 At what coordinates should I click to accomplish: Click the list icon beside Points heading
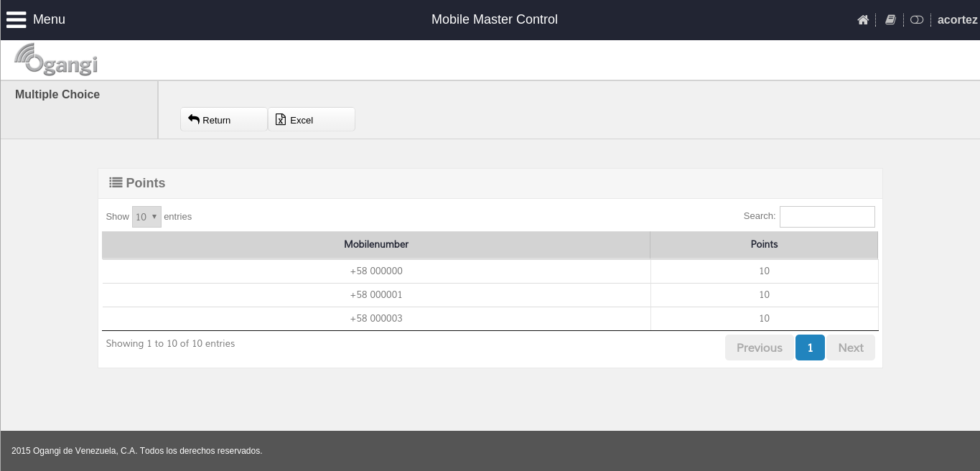pyautogui.click(x=116, y=183)
